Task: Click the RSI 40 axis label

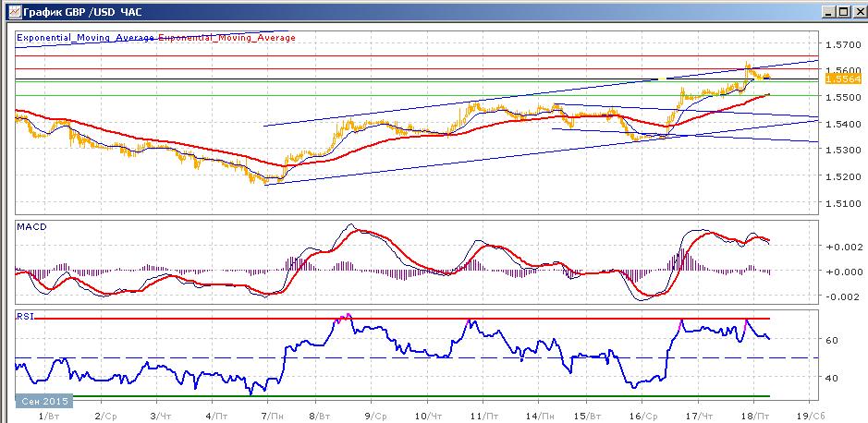Action: pos(832,378)
